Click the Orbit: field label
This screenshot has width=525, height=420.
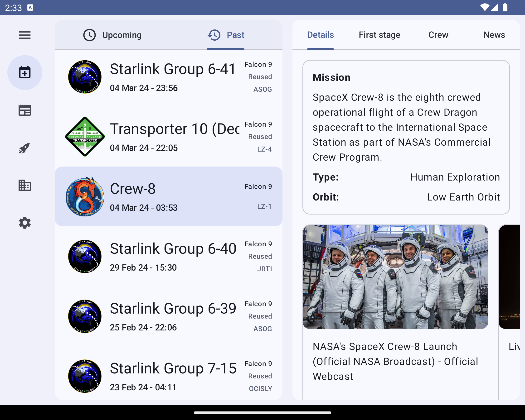point(326,197)
